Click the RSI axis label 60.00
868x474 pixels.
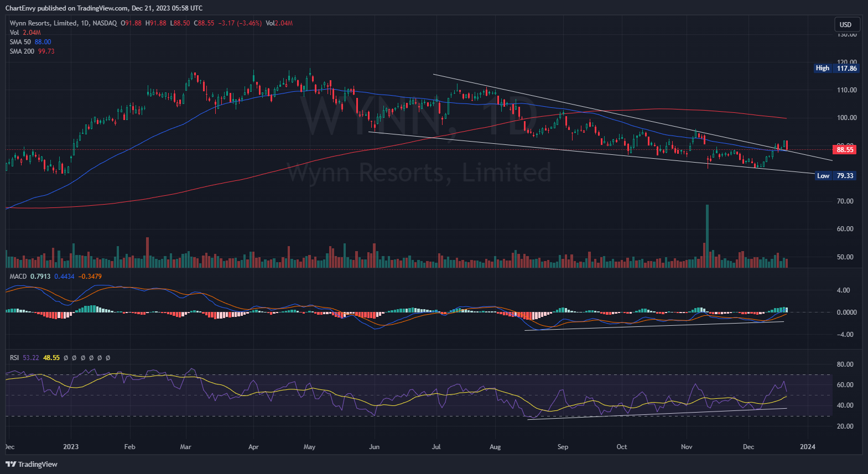pos(845,385)
